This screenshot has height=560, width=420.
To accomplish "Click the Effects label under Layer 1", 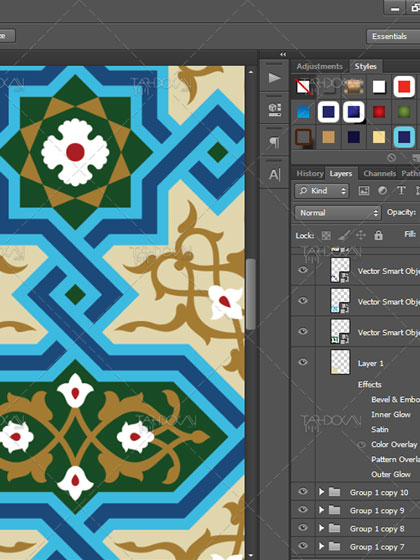I will pyautogui.click(x=370, y=385).
